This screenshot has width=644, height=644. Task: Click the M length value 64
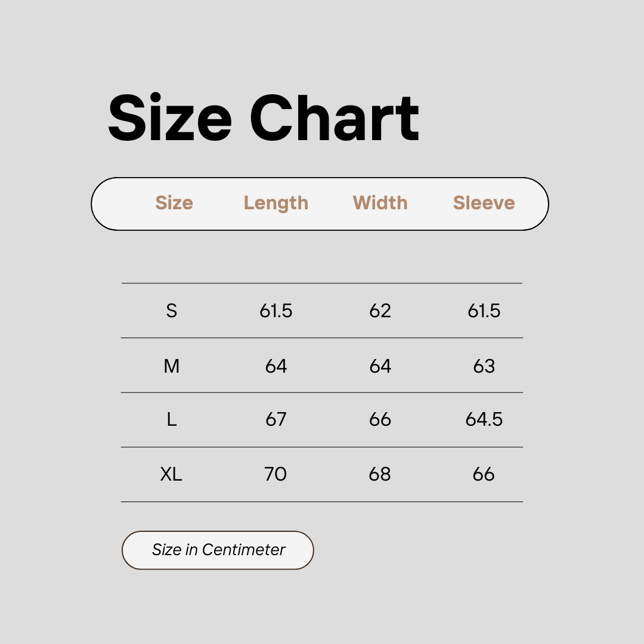click(x=276, y=366)
